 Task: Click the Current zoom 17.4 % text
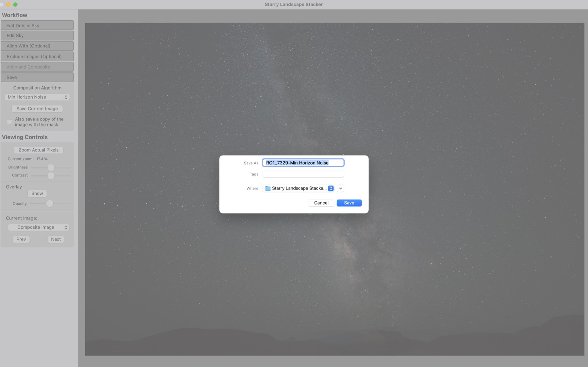[28, 159]
